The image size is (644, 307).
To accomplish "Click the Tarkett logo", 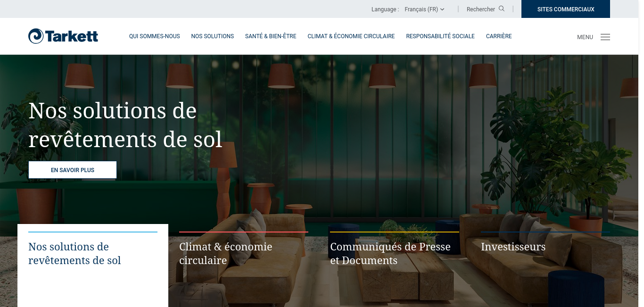I will pos(63,36).
